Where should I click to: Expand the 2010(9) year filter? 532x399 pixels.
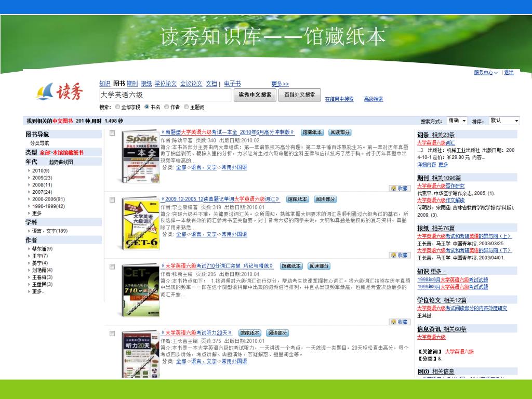[41, 170]
